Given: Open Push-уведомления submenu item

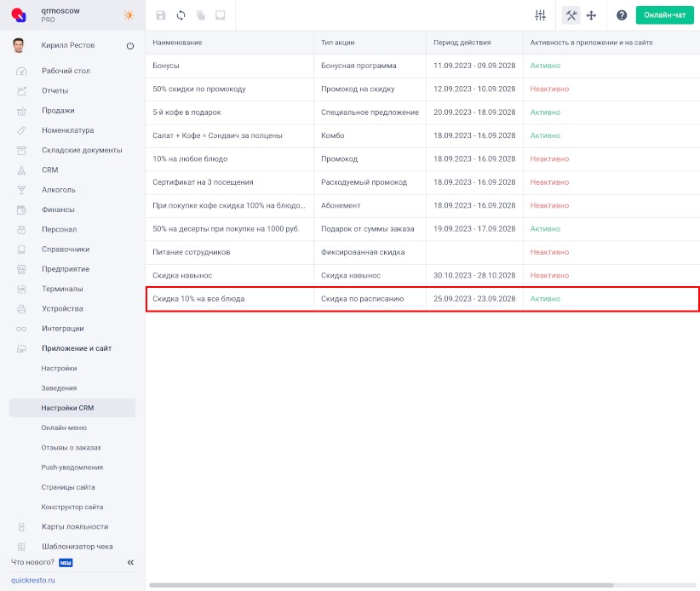Looking at the screenshot, I should tap(72, 468).
